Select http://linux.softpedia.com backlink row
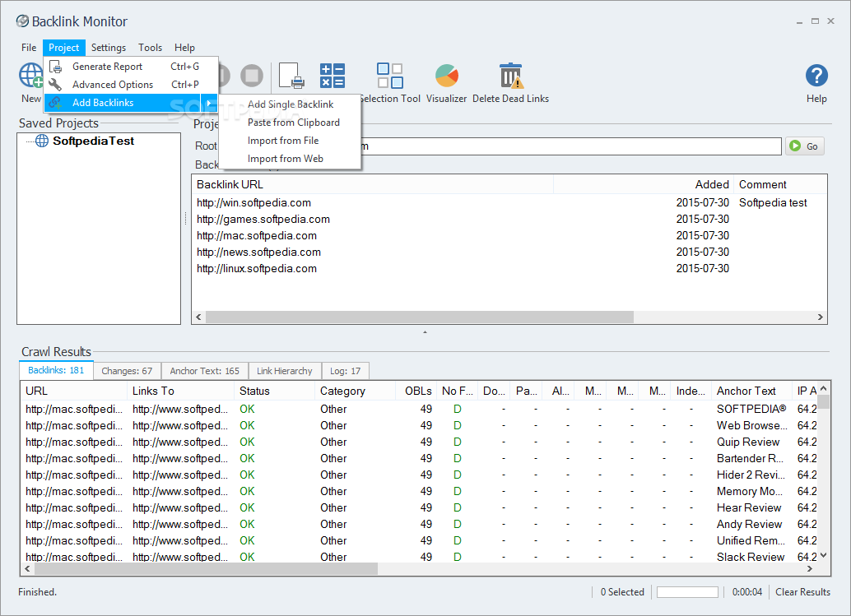 coord(509,268)
